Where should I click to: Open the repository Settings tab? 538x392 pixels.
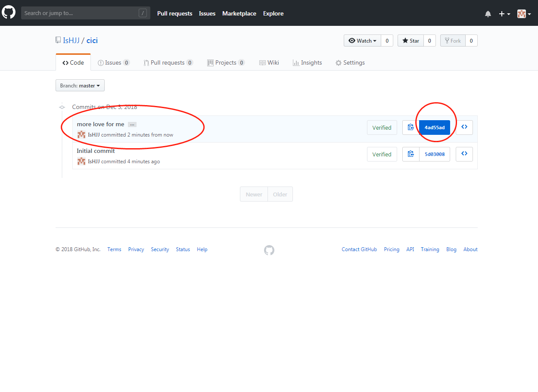coord(350,62)
